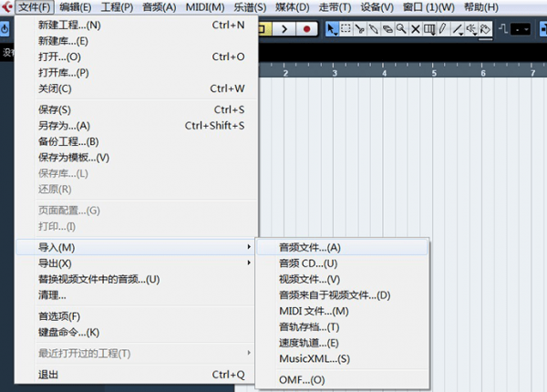The width and height of the screenshot is (547, 392).
Task: Select the Zoom magnifier tool
Action: click(x=401, y=29)
